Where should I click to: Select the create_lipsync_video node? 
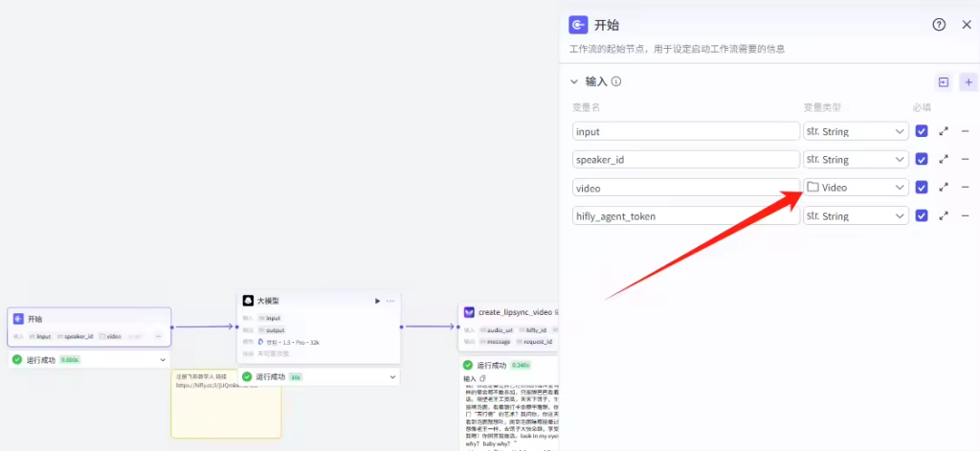(509, 312)
